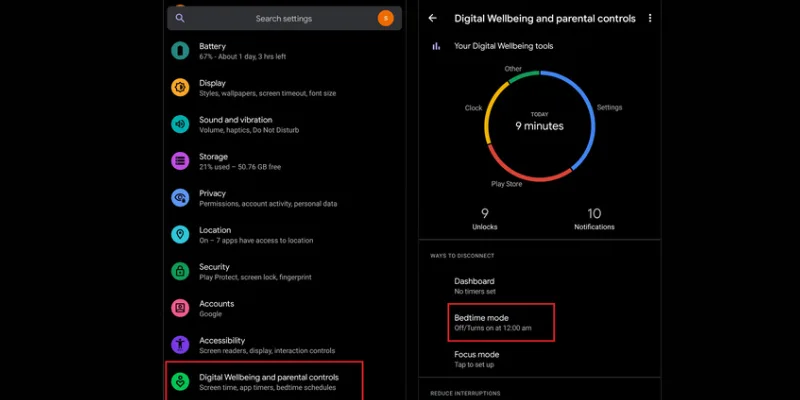Click 'On – 7 apps have access to location'
The height and width of the screenshot is (400, 800).
(256, 240)
